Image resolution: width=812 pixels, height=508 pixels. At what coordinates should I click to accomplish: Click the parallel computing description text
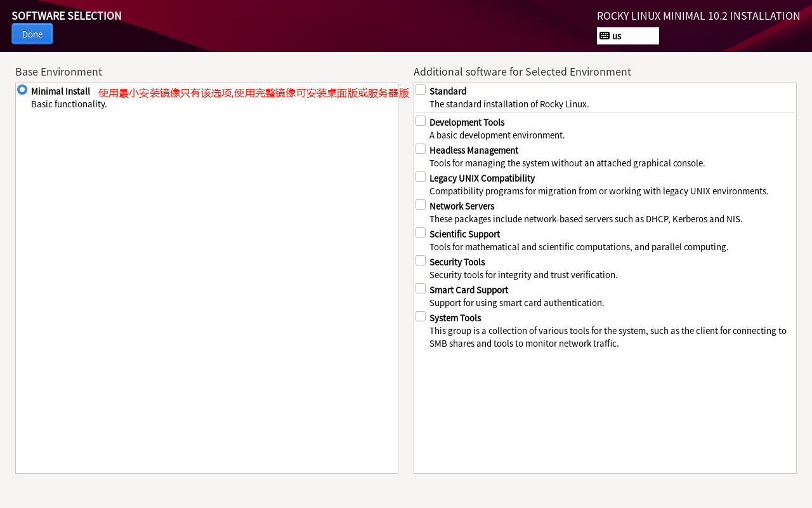[579, 247]
